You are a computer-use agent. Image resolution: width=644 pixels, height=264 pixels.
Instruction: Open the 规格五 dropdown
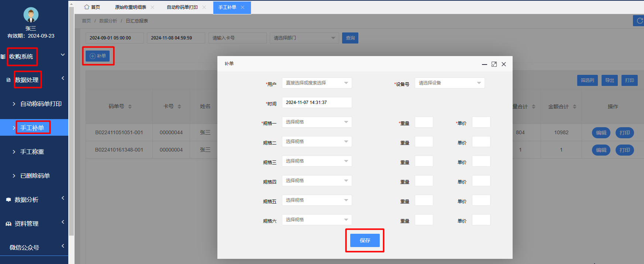[317, 200]
